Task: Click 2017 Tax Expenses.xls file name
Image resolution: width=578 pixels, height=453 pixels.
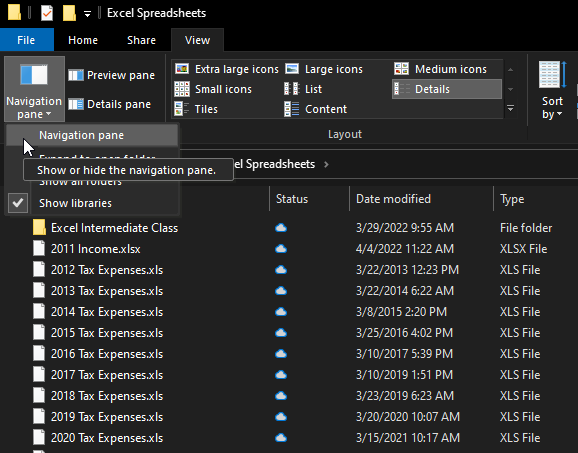Action: pos(107,375)
